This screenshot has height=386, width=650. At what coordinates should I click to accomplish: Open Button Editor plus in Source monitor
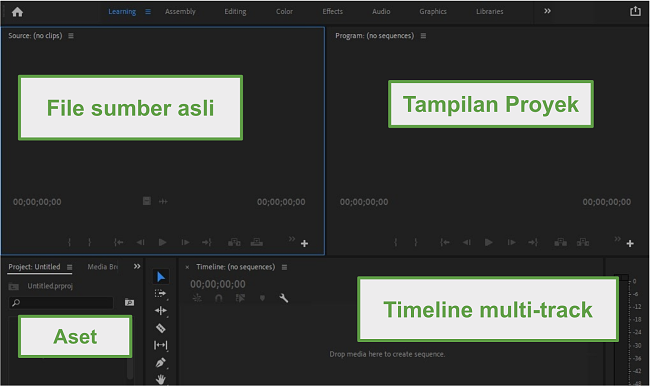coord(304,243)
